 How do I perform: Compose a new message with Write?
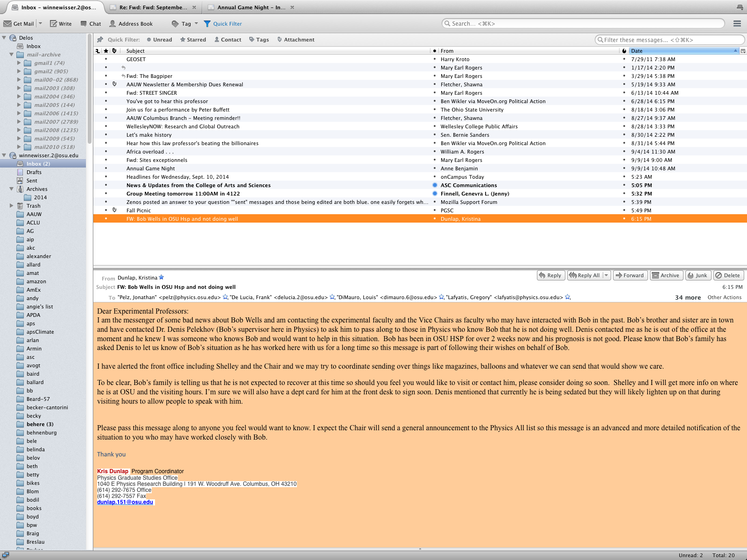click(x=61, y=24)
